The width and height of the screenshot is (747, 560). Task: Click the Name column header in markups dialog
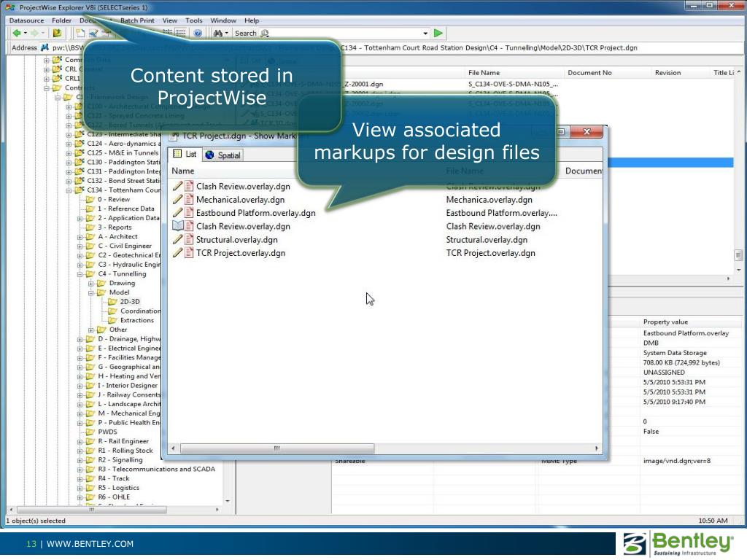point(183,171)
